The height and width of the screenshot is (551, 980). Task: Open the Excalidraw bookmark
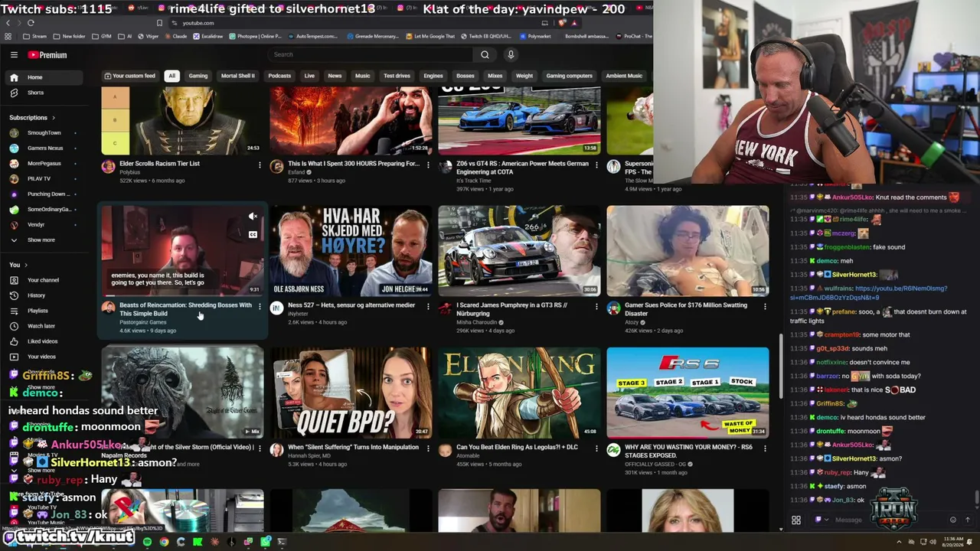[209, 36]
